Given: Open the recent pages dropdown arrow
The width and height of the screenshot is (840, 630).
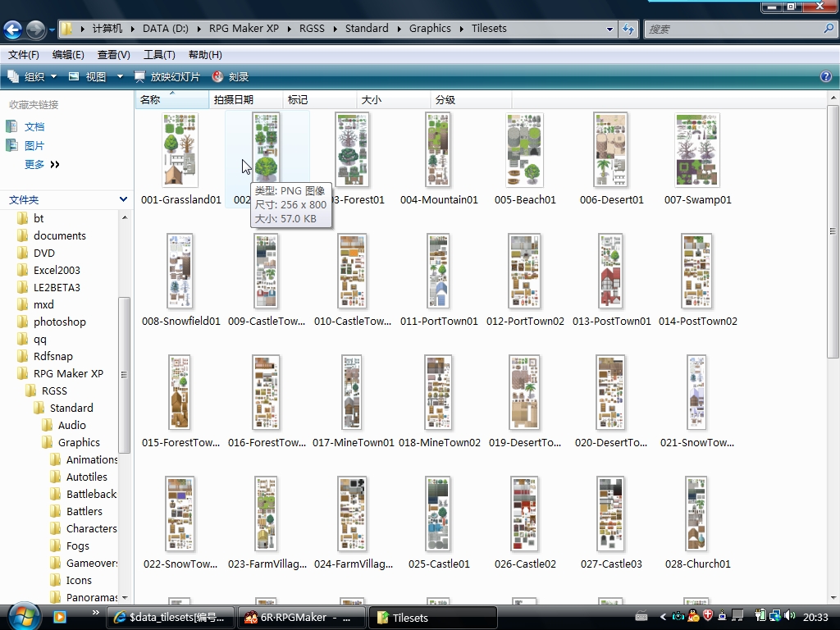Looking at the screenshot, I should coord(52,30).
